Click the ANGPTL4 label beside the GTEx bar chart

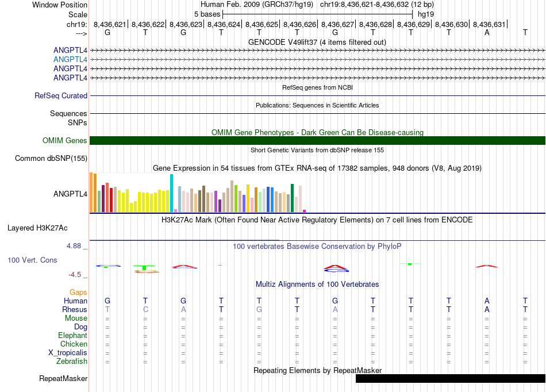coord(70,194)
